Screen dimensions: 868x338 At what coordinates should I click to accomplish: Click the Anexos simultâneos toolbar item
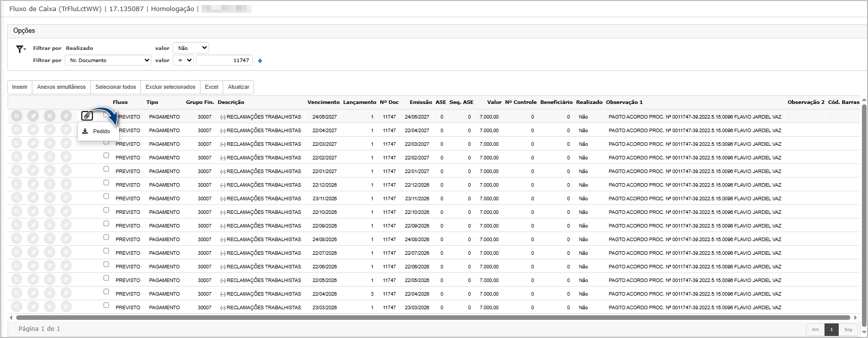point(61,87)
